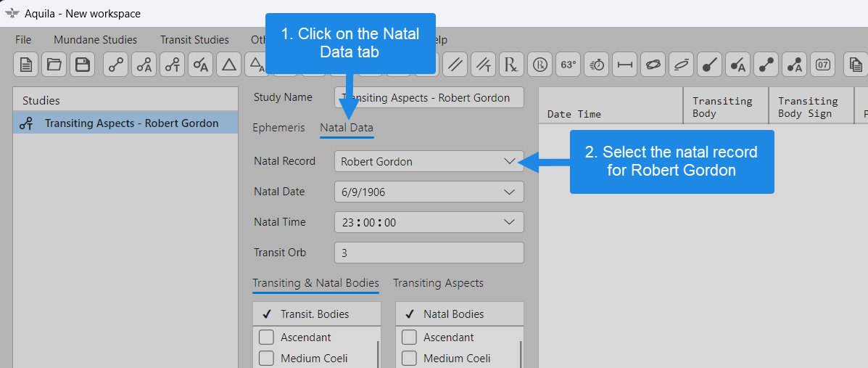Click the Studies panel heading

click(x=41, y=100)
